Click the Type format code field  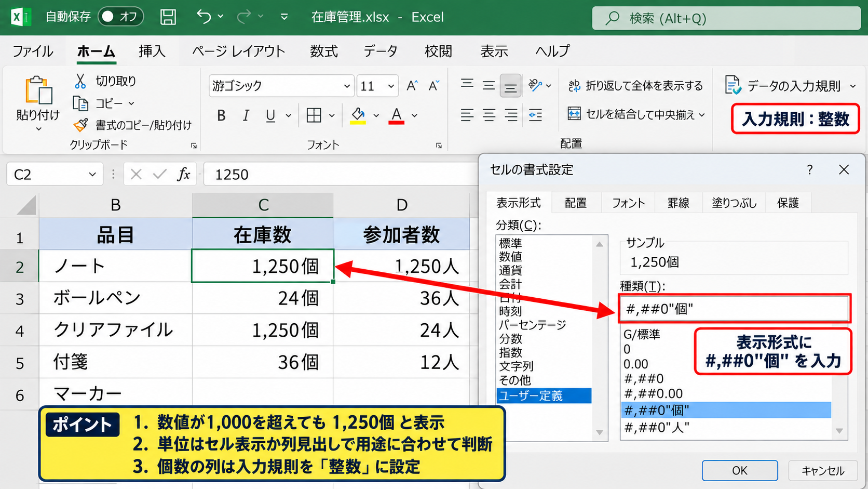click(x=734, y=309)
